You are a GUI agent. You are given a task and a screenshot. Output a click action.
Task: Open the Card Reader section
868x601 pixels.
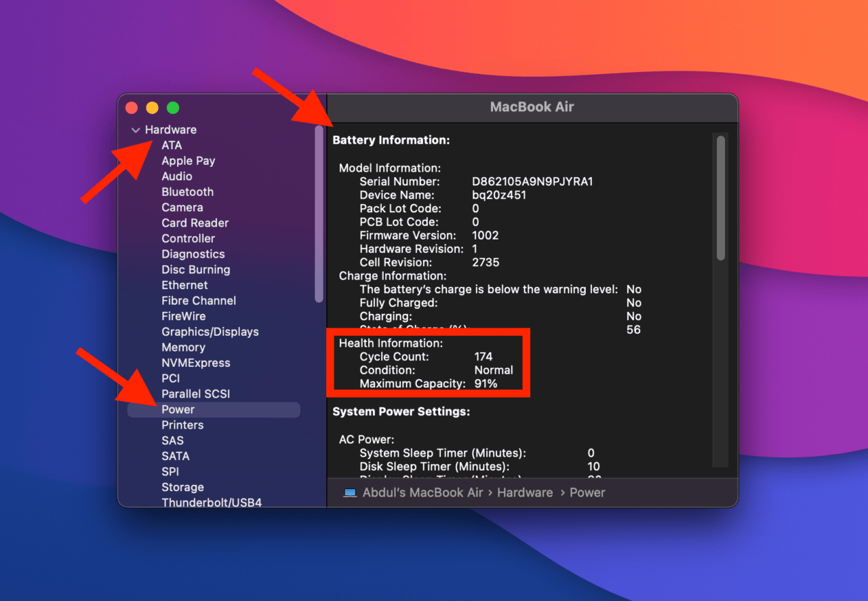(195, 222)
